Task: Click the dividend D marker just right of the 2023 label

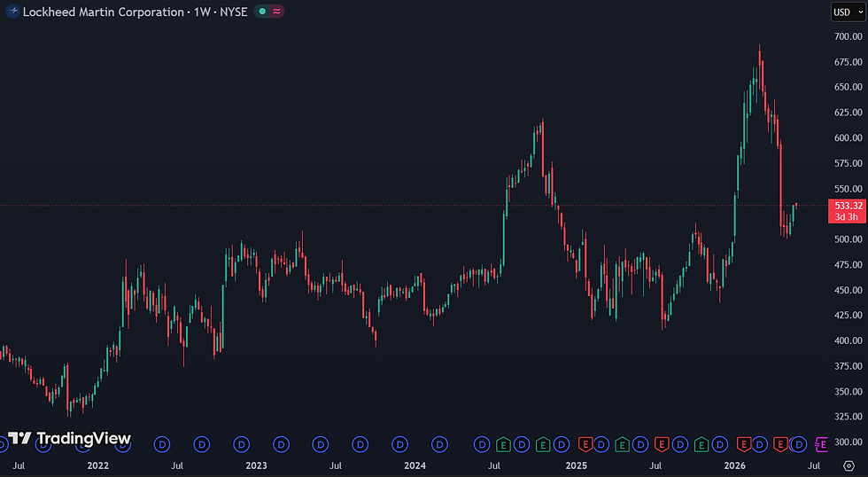Action: (x=282, y=444)
